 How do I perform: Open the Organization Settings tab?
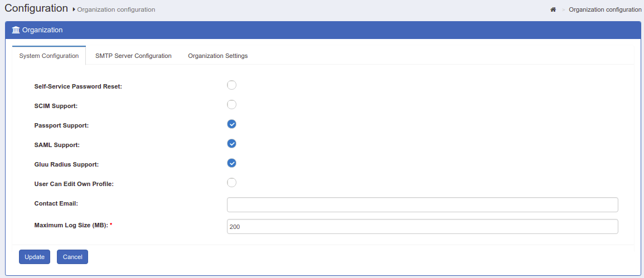[217, 56]
